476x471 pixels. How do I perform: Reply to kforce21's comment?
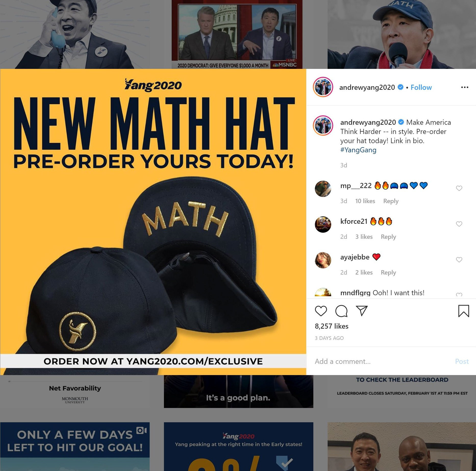pos(388,237)
